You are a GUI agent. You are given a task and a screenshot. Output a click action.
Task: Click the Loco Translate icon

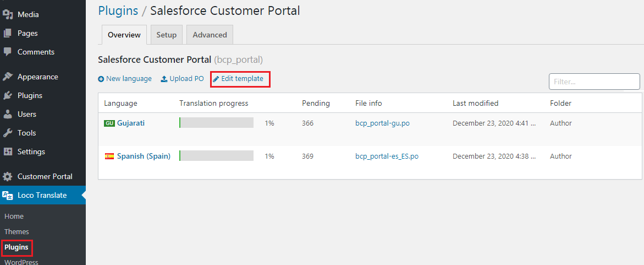8,196
